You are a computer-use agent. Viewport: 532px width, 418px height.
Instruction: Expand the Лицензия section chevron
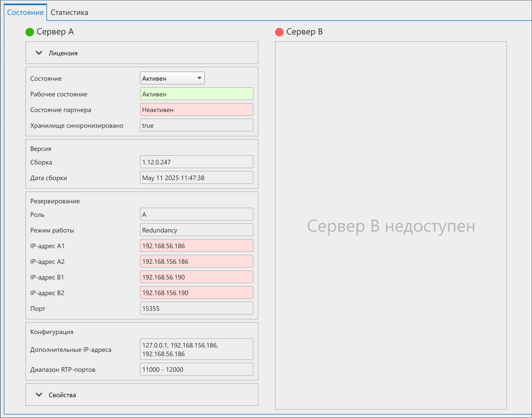coord(39,53)
